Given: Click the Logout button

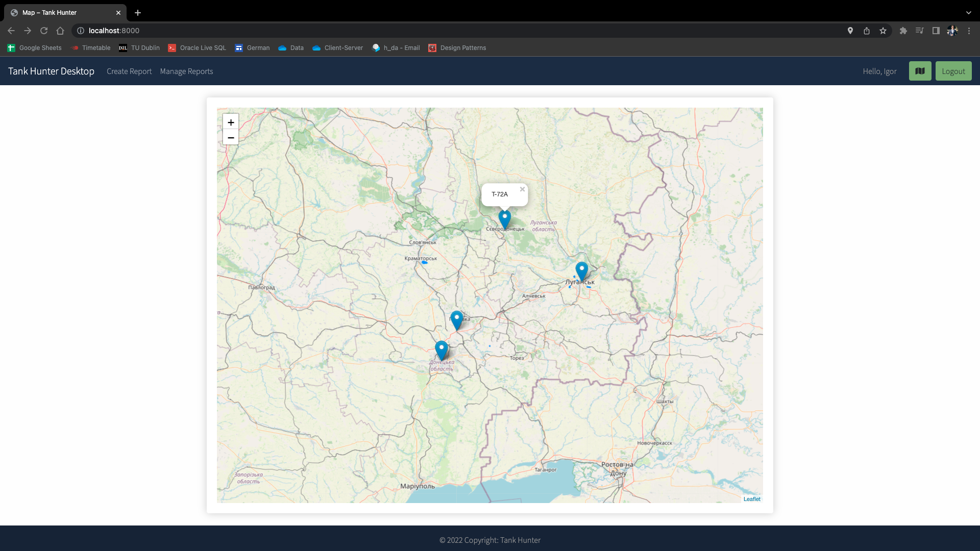Looking at the screenshot, I should click(x=953, y=71).
